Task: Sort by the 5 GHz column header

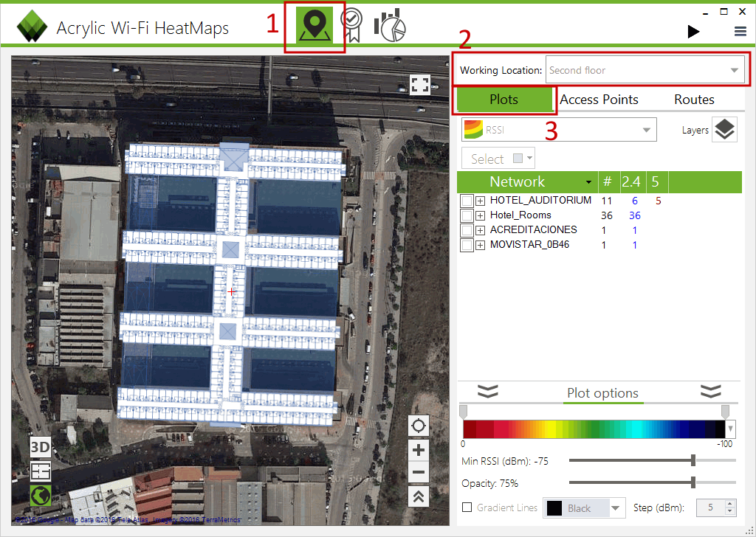Action: point(656,181)
